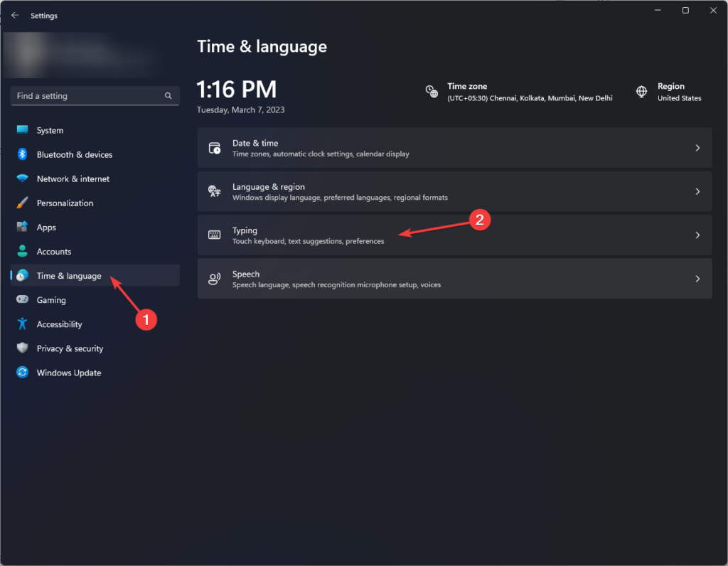Click the search magnifier icon
This screenshot has width=728, height=566.
click(x=168, y=96)
